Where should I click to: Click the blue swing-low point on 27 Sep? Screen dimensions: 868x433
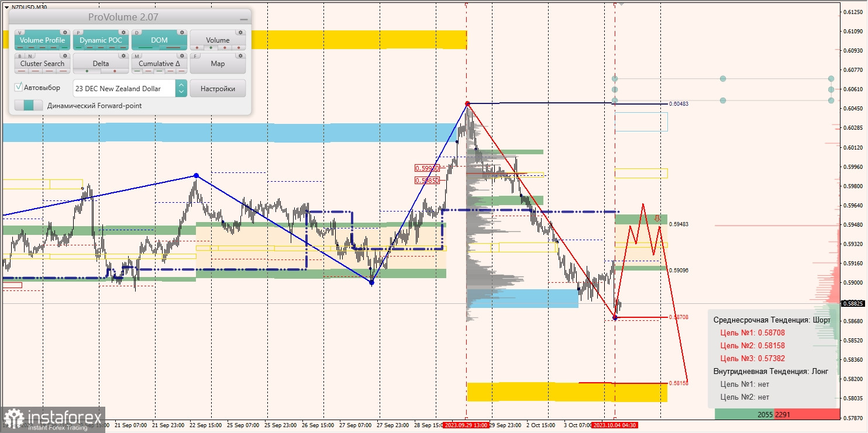(371, 282)
